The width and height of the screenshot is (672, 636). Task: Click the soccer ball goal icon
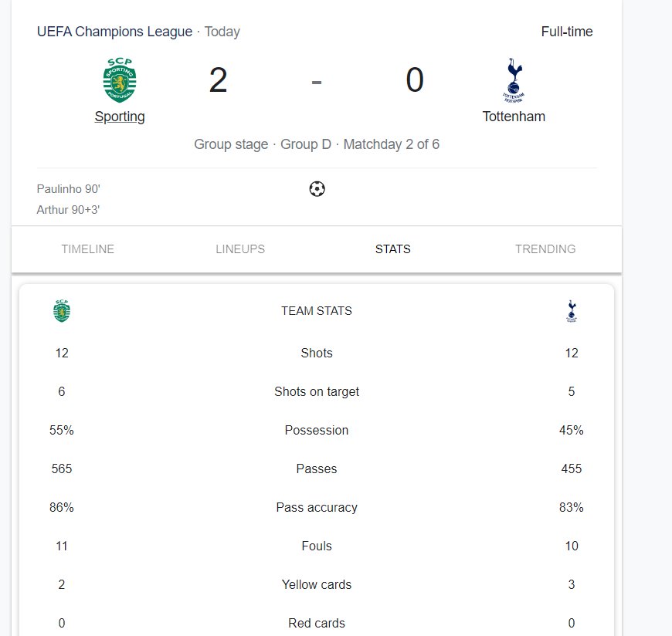pos(317,189)
